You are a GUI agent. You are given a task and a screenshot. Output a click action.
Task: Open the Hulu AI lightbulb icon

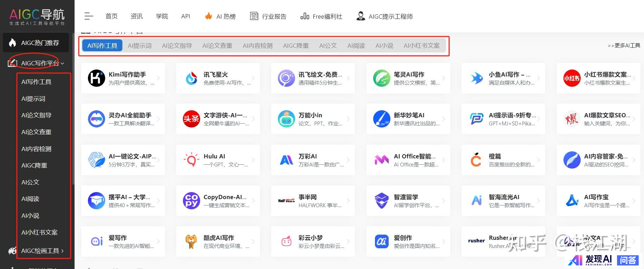point(191,160)
